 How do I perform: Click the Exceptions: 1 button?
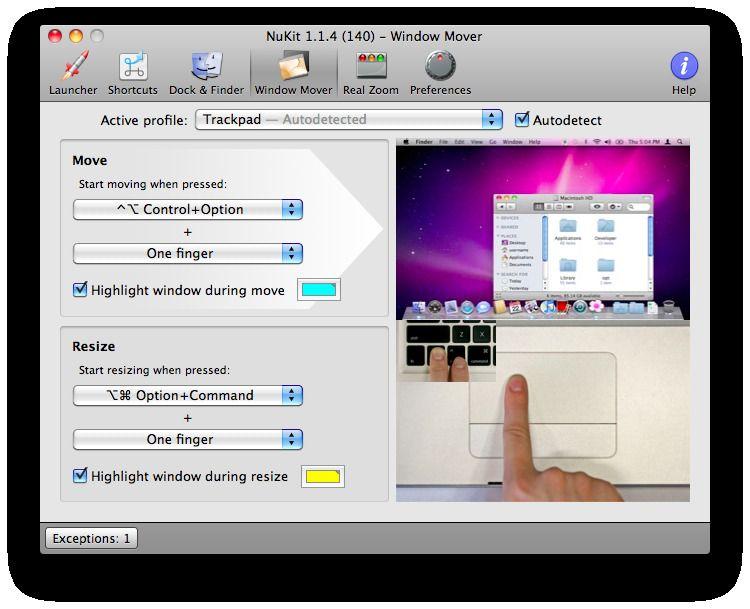(91, 539)
